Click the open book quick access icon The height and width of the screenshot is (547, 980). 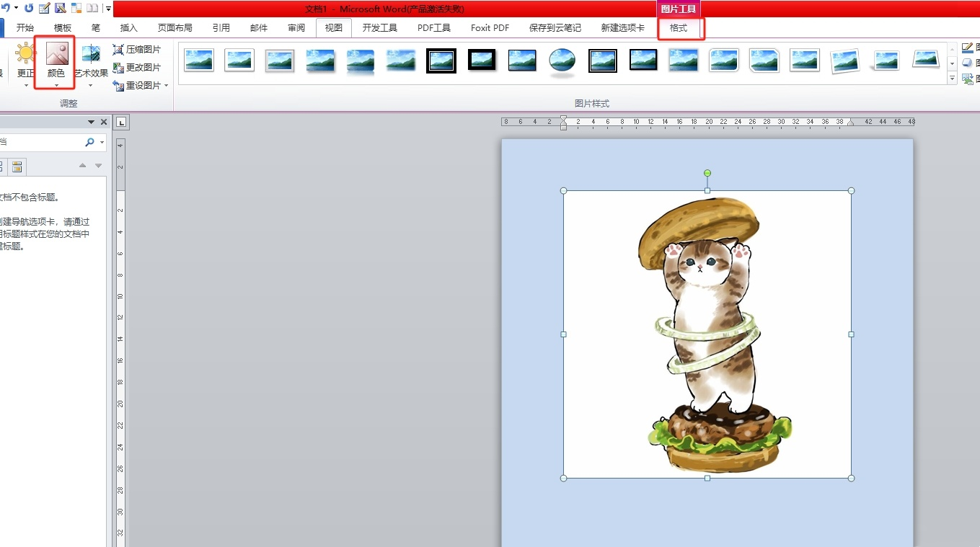point(92,9)
